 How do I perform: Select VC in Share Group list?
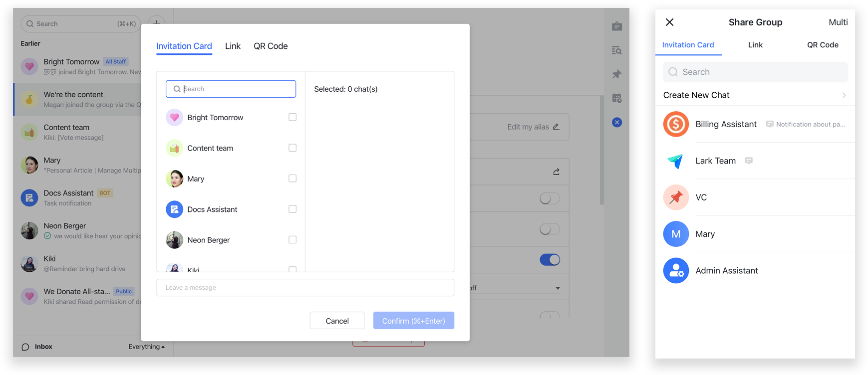pos(755,197)
